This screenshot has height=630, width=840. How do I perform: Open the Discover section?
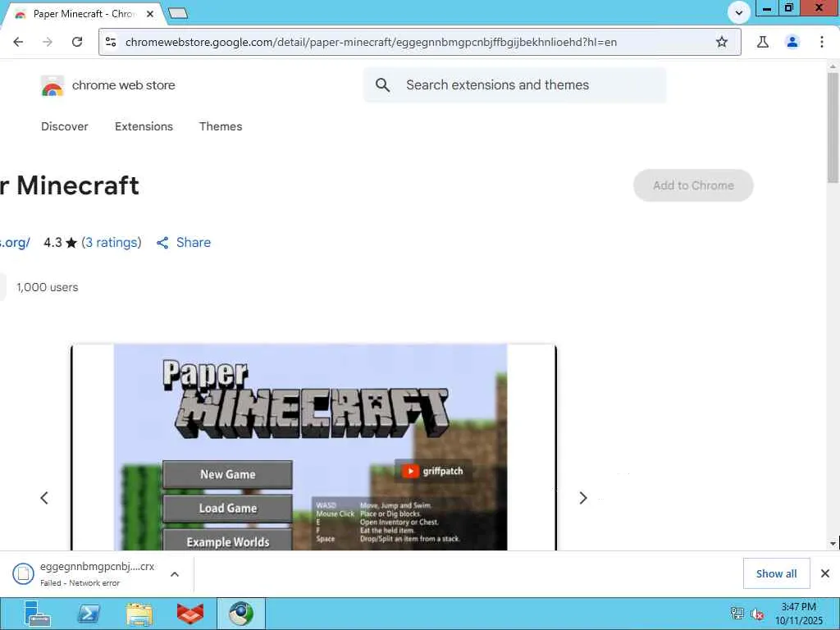64,126
